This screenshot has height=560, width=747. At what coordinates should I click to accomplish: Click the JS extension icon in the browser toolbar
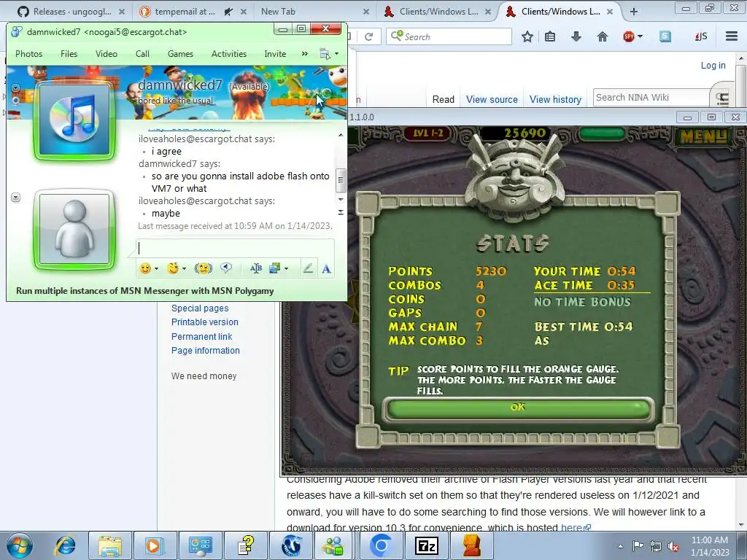pos(701,36)
